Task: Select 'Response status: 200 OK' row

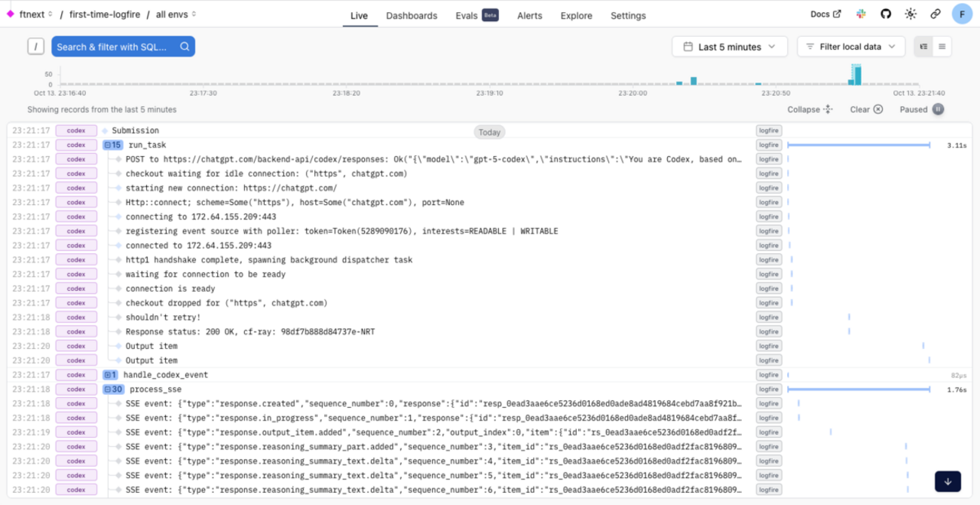Action: [490, 332]
